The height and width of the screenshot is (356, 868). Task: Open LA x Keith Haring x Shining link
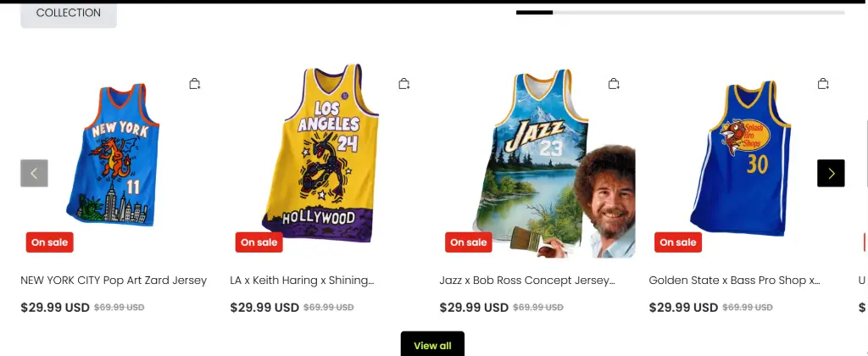click(302, 281)
